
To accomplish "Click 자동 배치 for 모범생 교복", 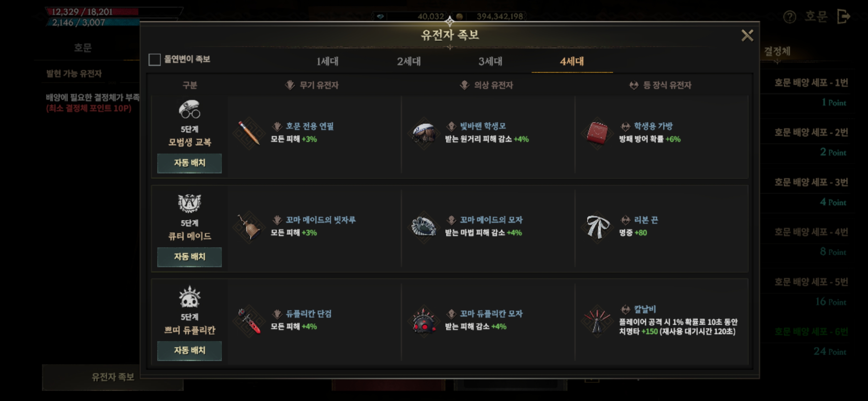I will pos(189,163).
